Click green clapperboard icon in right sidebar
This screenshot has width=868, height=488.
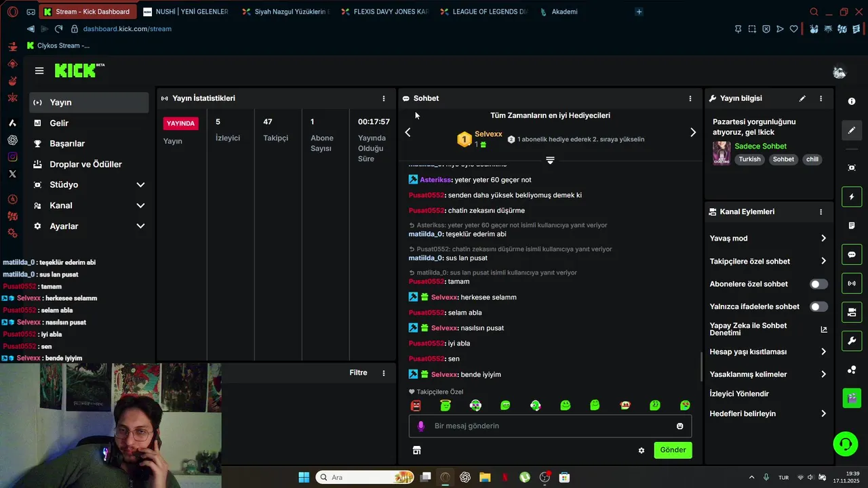[852, 398]
